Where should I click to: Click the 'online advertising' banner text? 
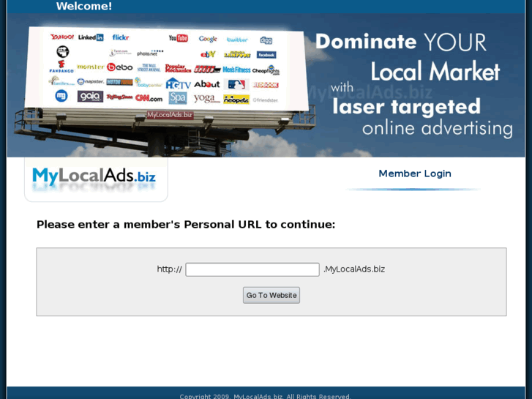[x=438, y=128]
